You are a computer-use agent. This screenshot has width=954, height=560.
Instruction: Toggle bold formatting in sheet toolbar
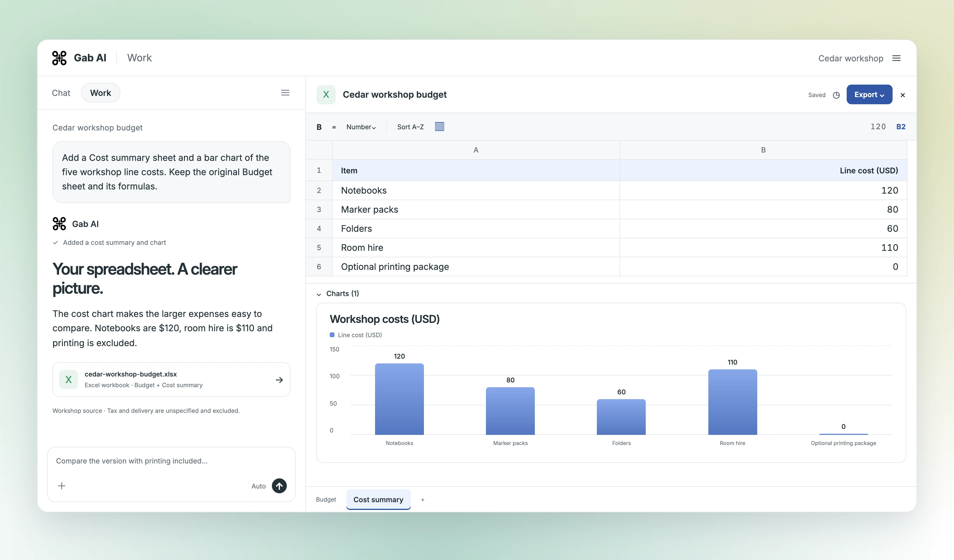point(319,127)
